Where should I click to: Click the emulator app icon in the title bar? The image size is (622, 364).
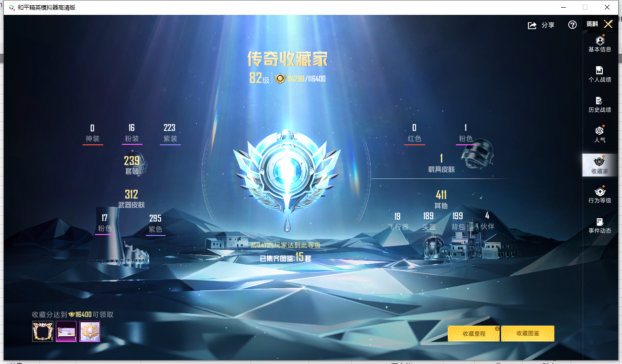pyautogui.click(x=12, y=8)
